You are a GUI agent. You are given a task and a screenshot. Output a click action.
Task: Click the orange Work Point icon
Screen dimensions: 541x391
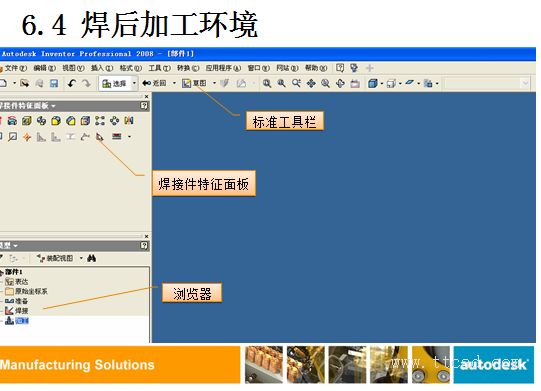pos(27,137)
